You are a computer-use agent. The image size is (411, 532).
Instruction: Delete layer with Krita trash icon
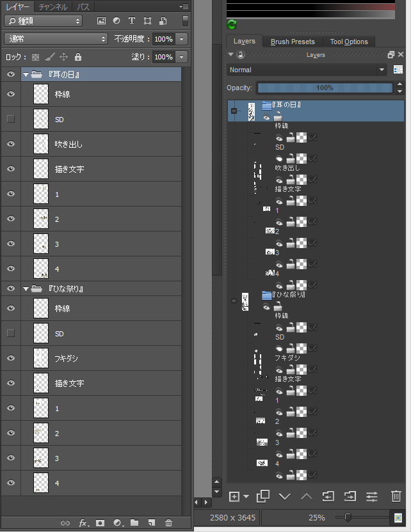396,496
